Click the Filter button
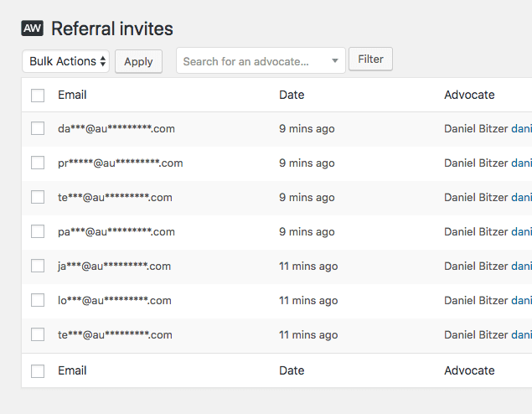This screenshot has width=532, height=414. click(x=370, y=60)
